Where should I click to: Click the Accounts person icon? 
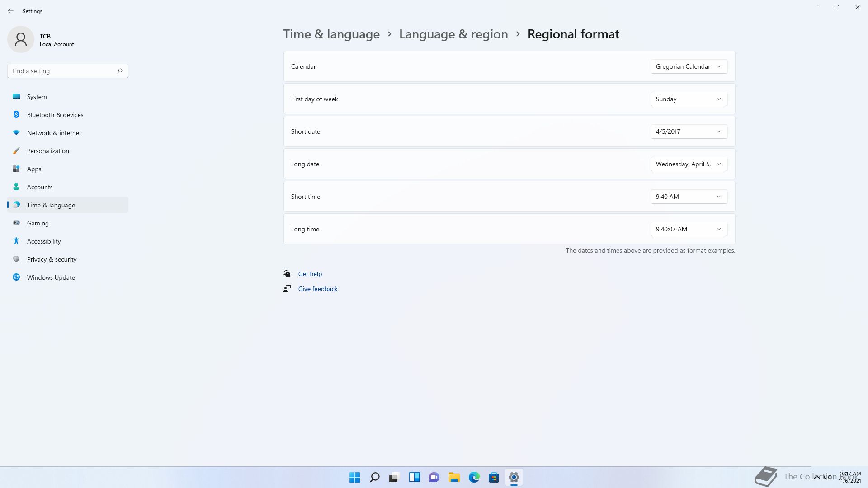click(x=16, y=187)
